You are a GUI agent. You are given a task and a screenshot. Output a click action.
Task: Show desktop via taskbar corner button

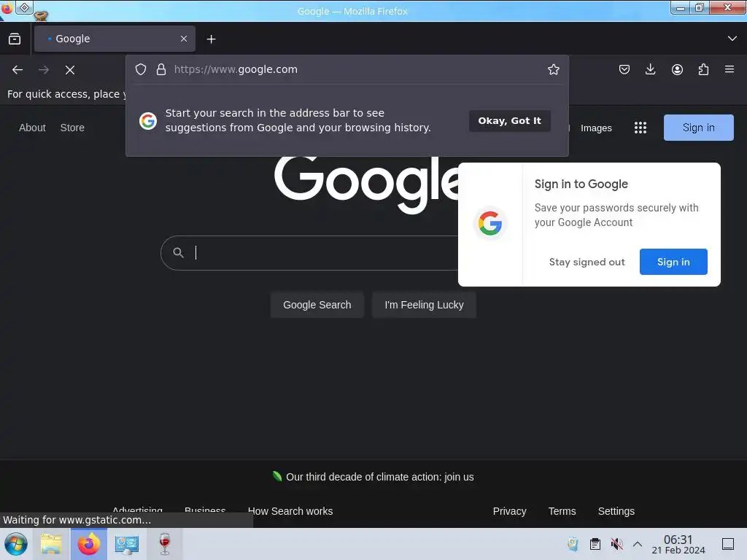pos(728,544)
